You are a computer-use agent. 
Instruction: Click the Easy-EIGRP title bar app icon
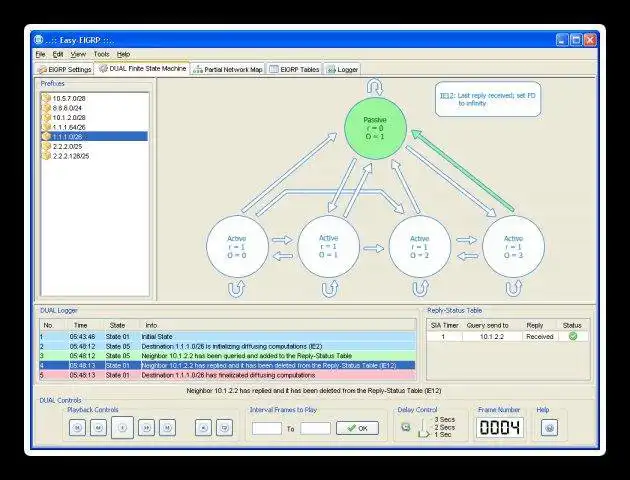click(38, 39)
